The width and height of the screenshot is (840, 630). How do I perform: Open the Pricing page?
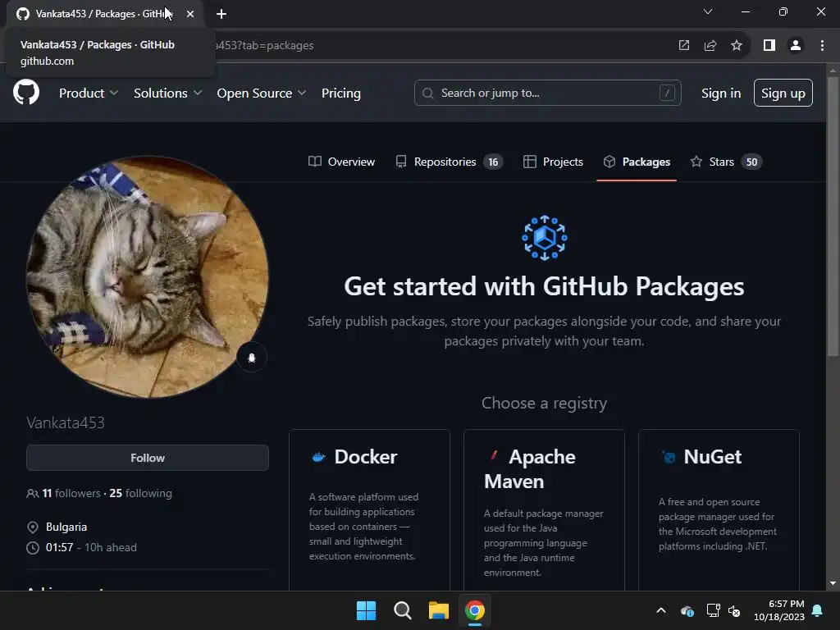340,94
